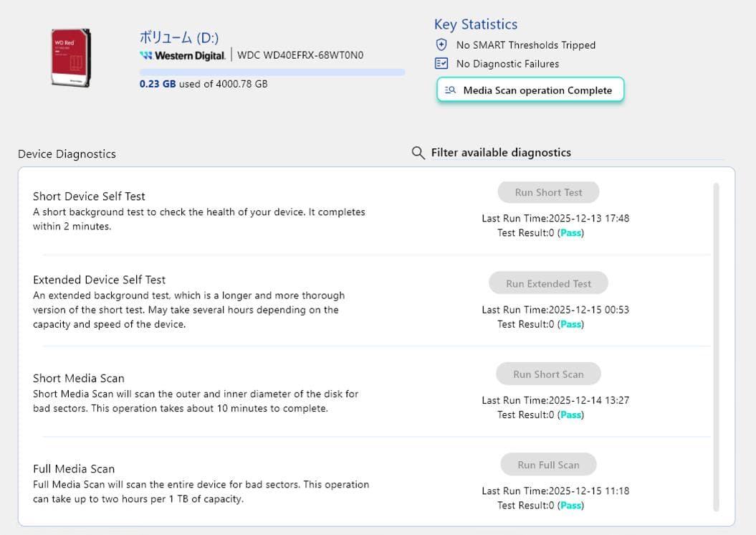
Task: Start the Run Extended Test button
Action: 548,283
